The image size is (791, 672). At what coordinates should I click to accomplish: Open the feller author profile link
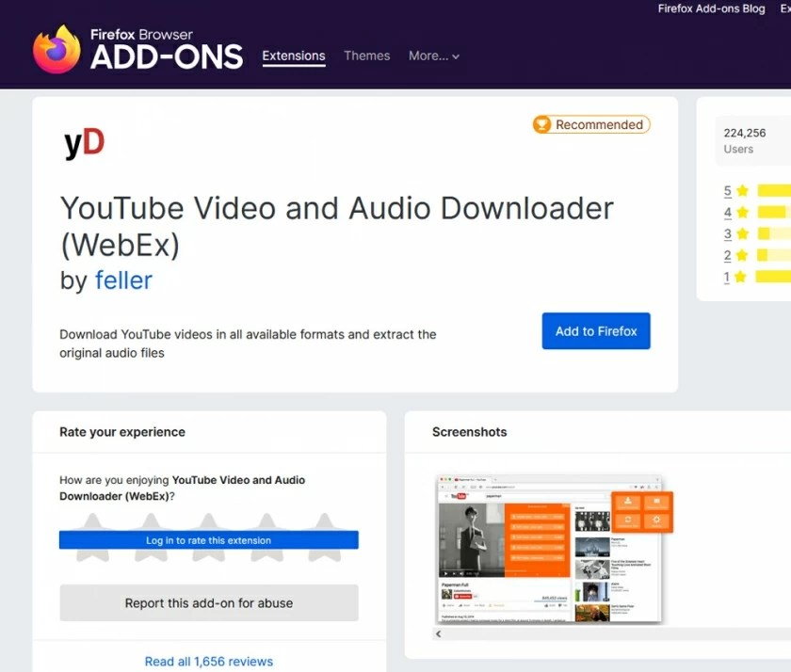click(122, 280)
